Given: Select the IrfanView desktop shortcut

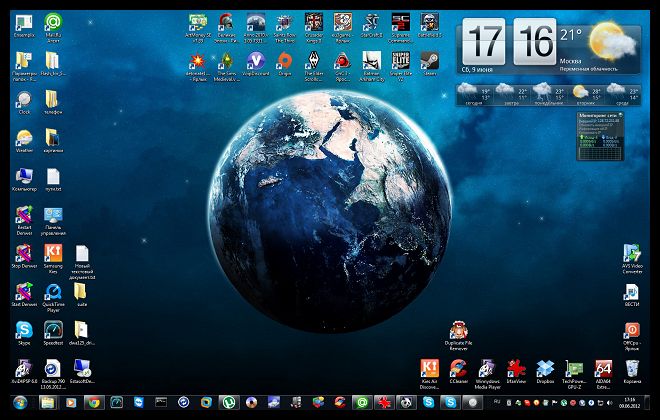Looking at the screenshot, I should click(x=516, y=371).
